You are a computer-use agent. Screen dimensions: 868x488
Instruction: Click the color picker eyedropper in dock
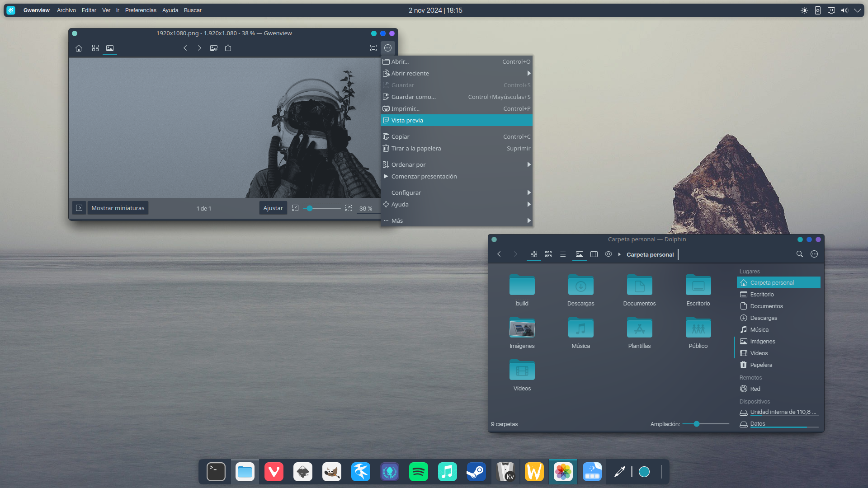click(620, 472)
